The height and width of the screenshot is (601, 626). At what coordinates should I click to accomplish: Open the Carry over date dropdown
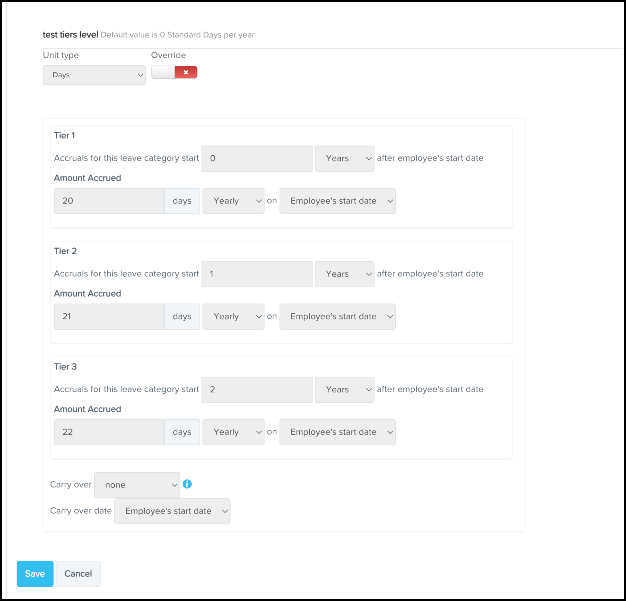click(172, 511)
